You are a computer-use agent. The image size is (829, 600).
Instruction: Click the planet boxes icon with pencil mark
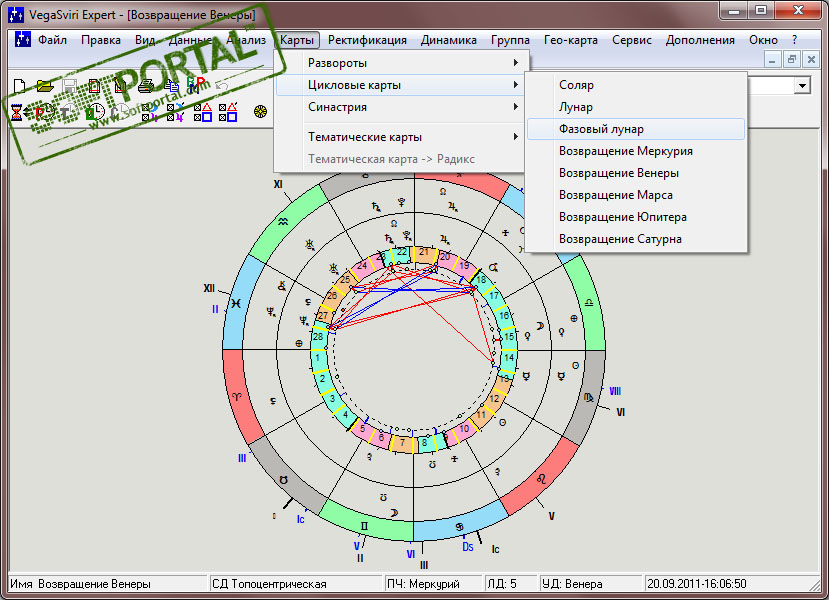pos(176,112)
